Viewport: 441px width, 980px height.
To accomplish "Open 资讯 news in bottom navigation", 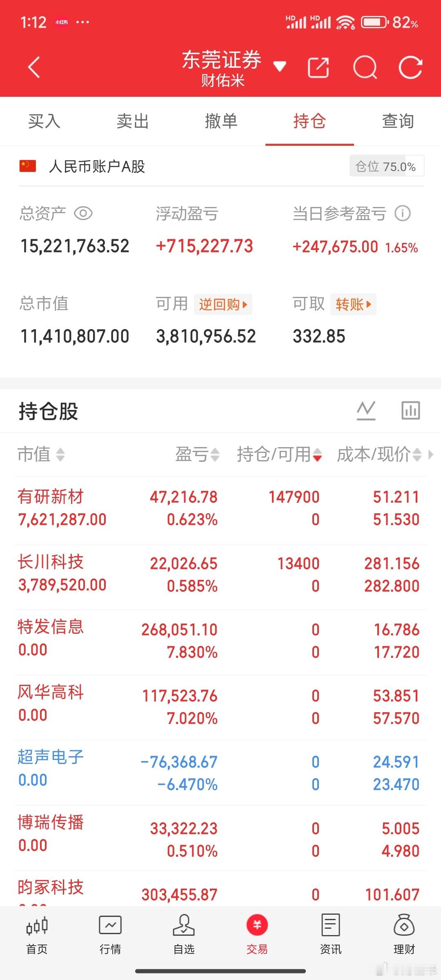I will (x=331, y=934).
